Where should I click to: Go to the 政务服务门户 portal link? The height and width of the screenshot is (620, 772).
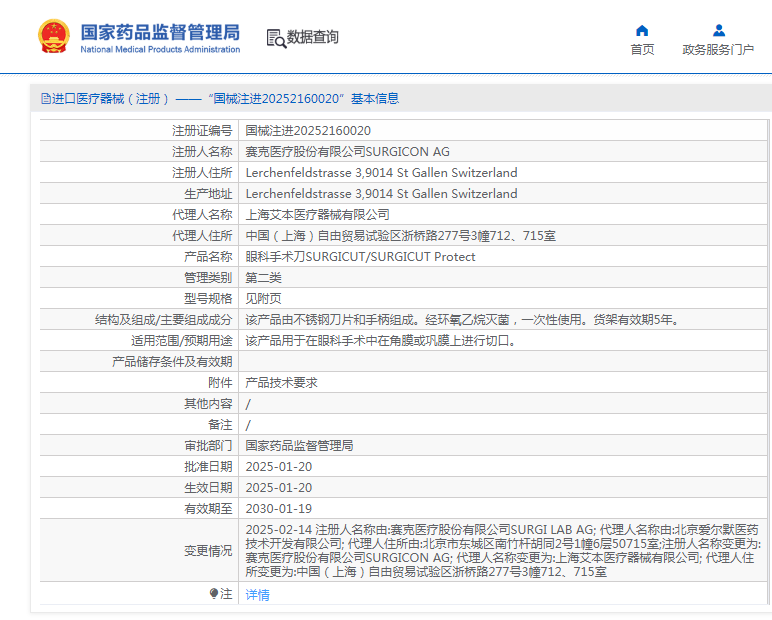coord(718,50)
